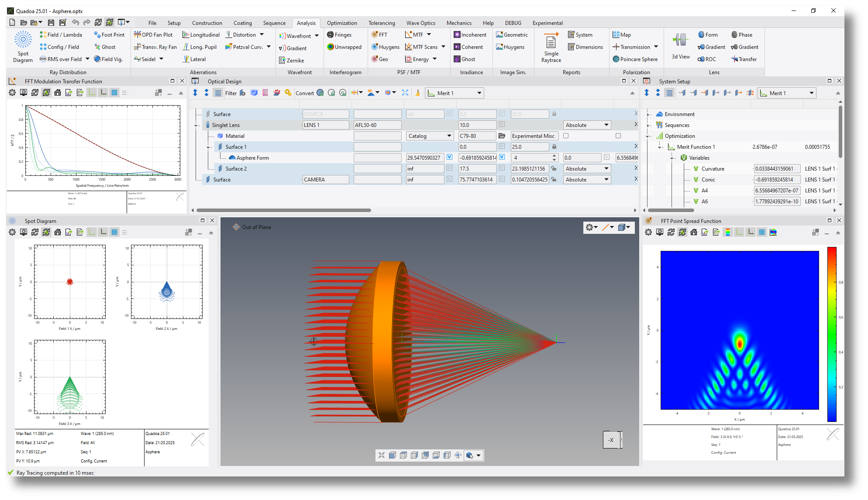Open the System report

click(x=580, y=34)
